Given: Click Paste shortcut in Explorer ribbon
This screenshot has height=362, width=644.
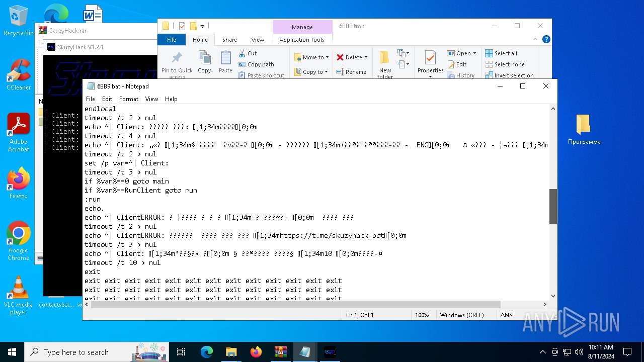Looking at the screenshot, I should pos(261,75).
